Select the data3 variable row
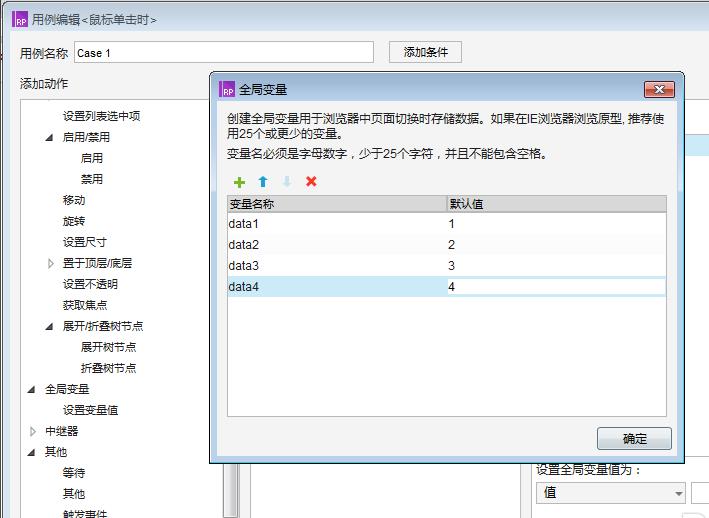Screen dimensions: 709x518 pos(447,266)
